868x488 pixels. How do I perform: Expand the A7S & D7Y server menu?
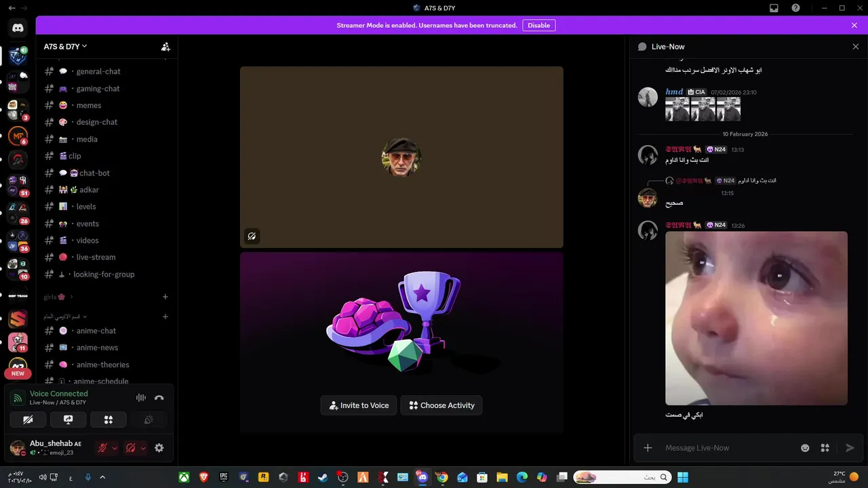click(66, 47)
